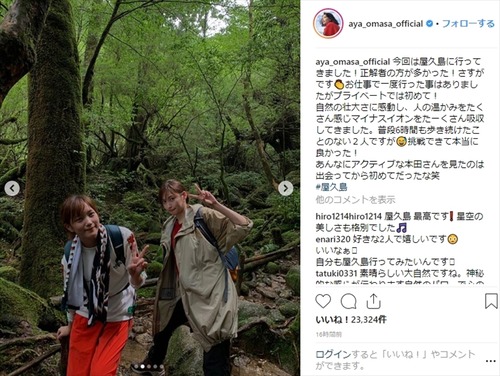This screenshot has height=376, width=500.
Task: Open aya_omasa_official profile picture
Action: click(x=328, y=24)
